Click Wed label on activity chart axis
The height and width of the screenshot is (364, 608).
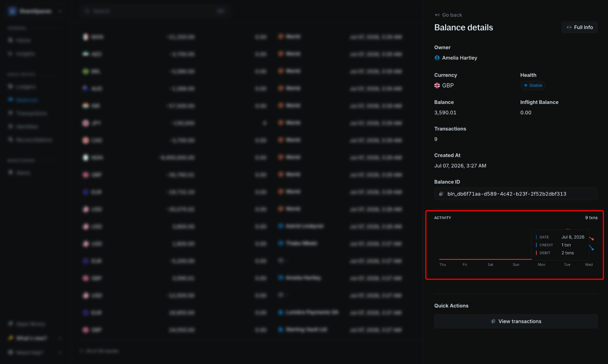click(x=589, y=265)
